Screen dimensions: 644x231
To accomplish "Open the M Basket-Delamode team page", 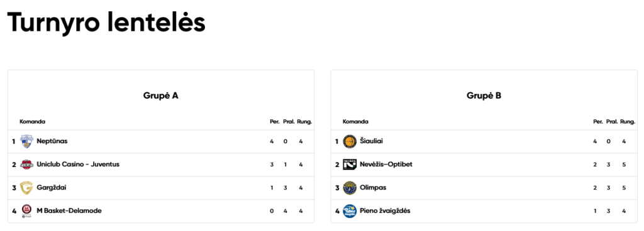I will tap(69, 211).
